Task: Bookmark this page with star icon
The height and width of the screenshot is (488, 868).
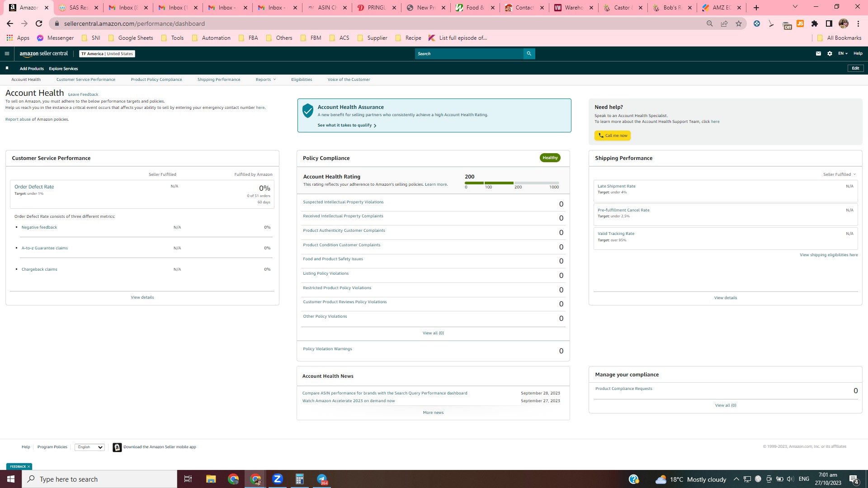Action: (x=739, y=23)
